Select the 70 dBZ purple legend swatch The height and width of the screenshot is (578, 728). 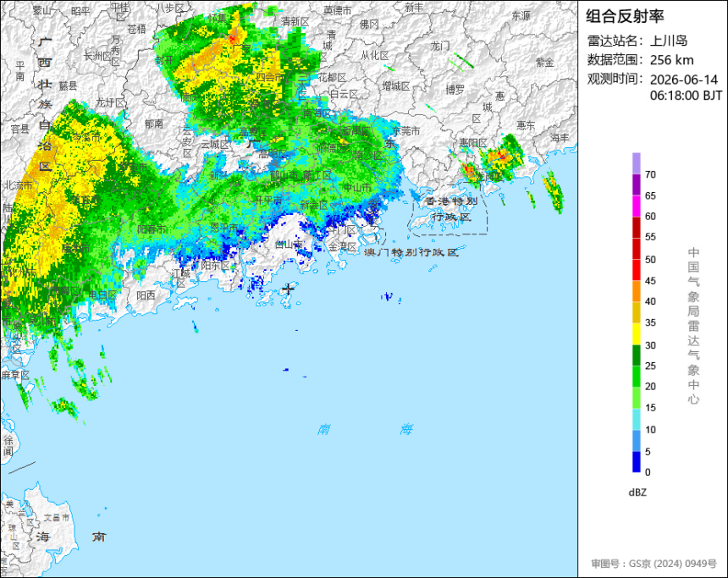636,163
